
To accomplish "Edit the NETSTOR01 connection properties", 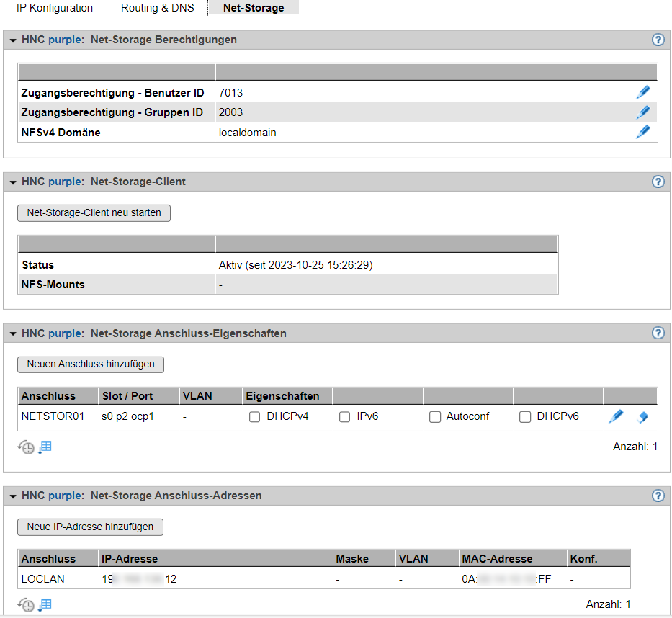I will [x=616, y=416].
